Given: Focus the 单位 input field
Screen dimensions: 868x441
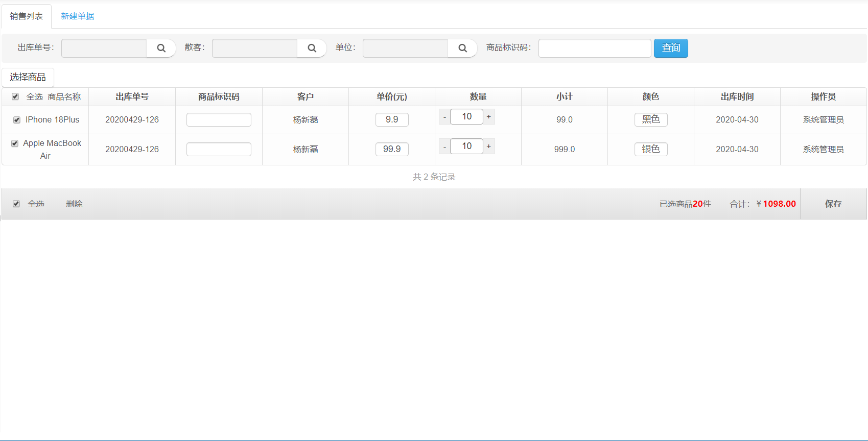Looking at the screenshot, I should (x=405, y=48).
